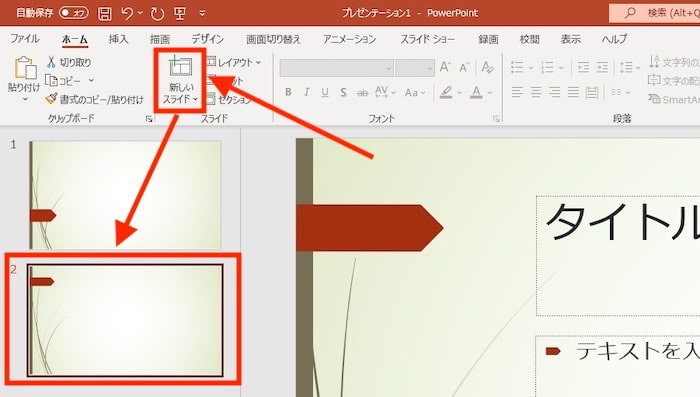Image resolution: width=700 pixels, height=397 pixels.
Task: Open Font group dialog launcher
Action: click(496, 119)
